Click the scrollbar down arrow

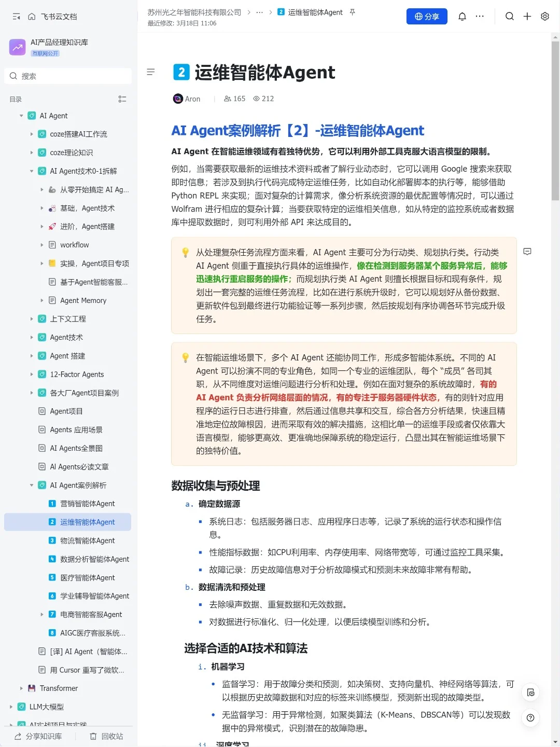555,742
